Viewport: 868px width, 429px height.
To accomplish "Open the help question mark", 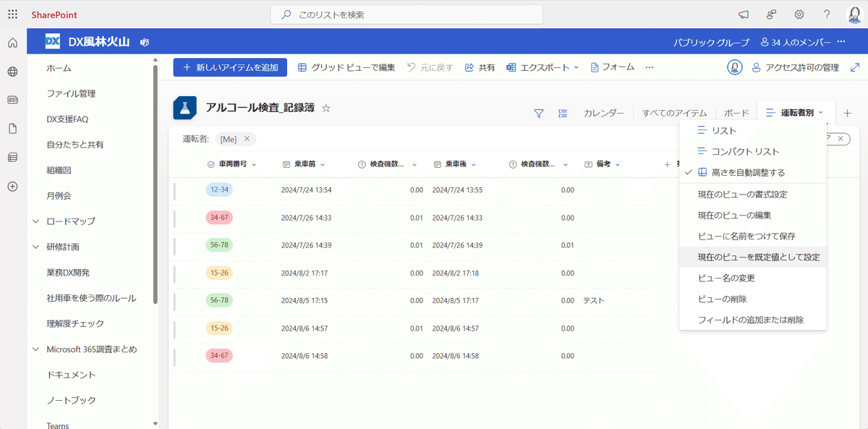I will (827, 14).
